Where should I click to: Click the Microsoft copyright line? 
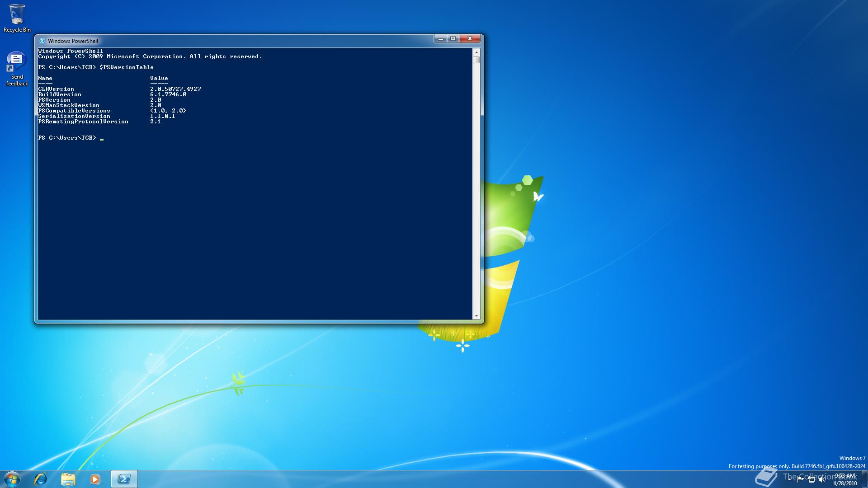[150, 56]
